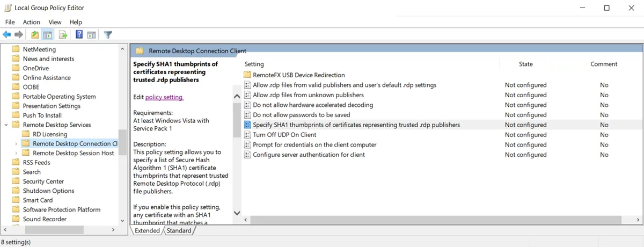This screenshot has height=247, width=644.
Task: Collapse the Remote Desktop Services tree node
Action: [6, 125]
